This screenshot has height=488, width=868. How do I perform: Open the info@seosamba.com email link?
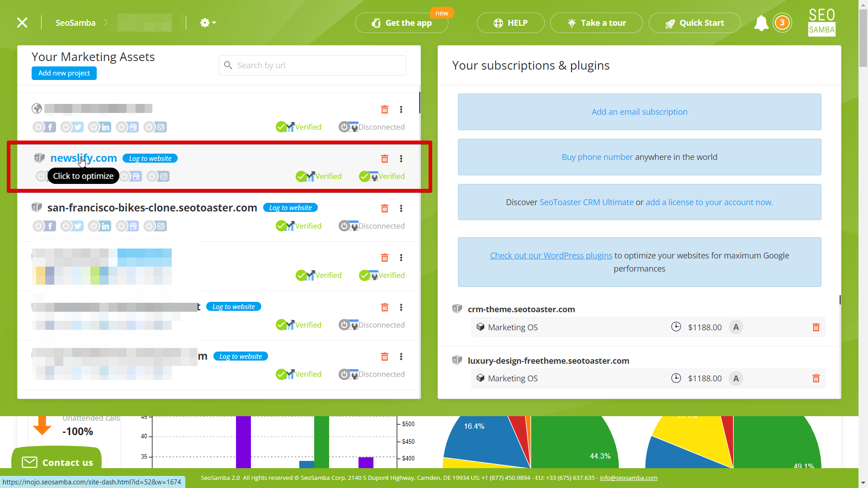(x=628, y=478)
